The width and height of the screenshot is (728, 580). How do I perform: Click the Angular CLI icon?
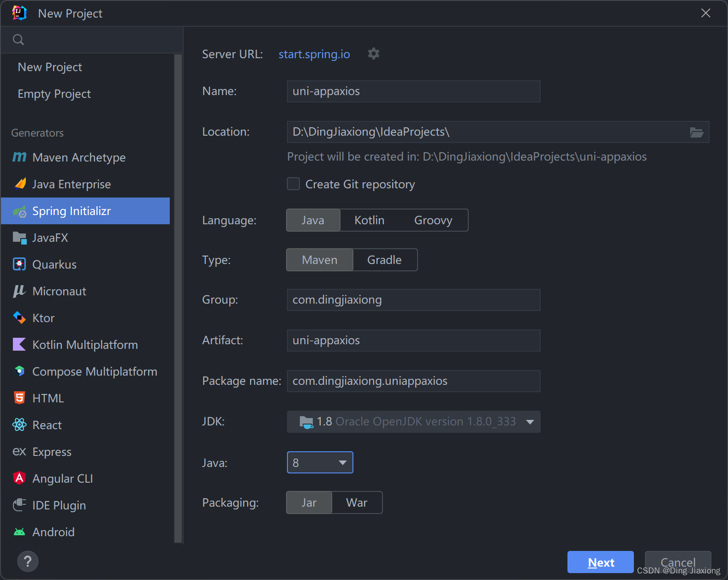point(19,478)
